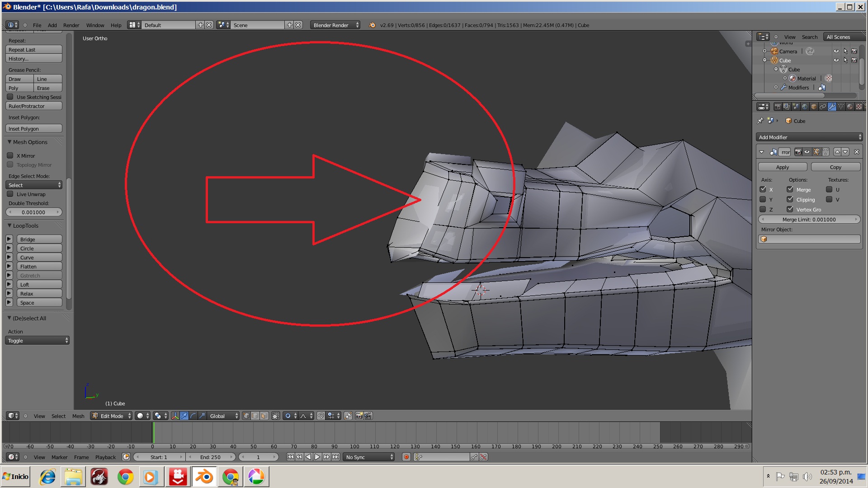Viewport: 868px width, 488px height.
Task: Select face select mode icon
Action: pyautogui.click(x=264, y=416)
